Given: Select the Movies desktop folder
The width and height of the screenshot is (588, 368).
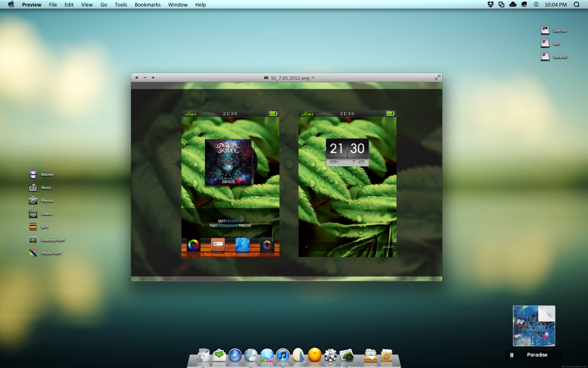Looking at the screenshot, I should point(33,175).
